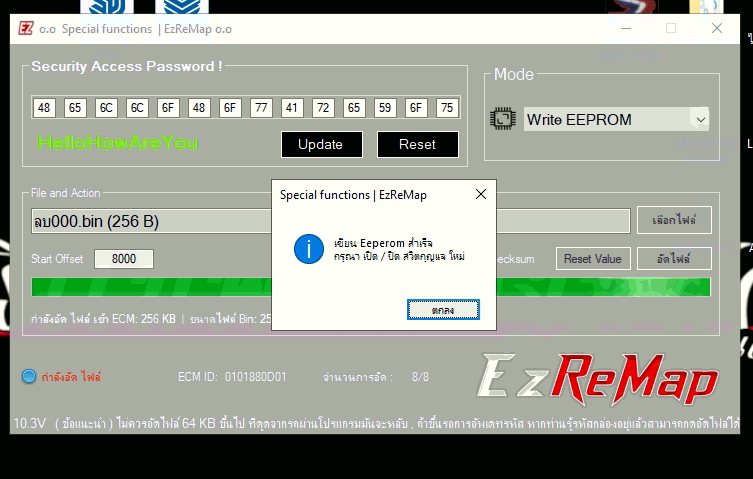Confirm the dialog with the ตกลง button
The height and width of the screenshot is (479, 753).
click(443, 309)
